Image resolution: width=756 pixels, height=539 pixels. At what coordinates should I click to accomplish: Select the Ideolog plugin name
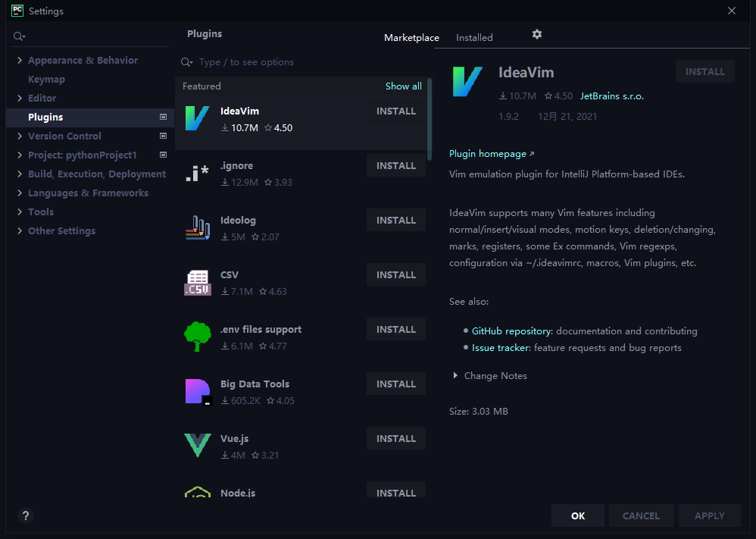[x=238, y=220]
